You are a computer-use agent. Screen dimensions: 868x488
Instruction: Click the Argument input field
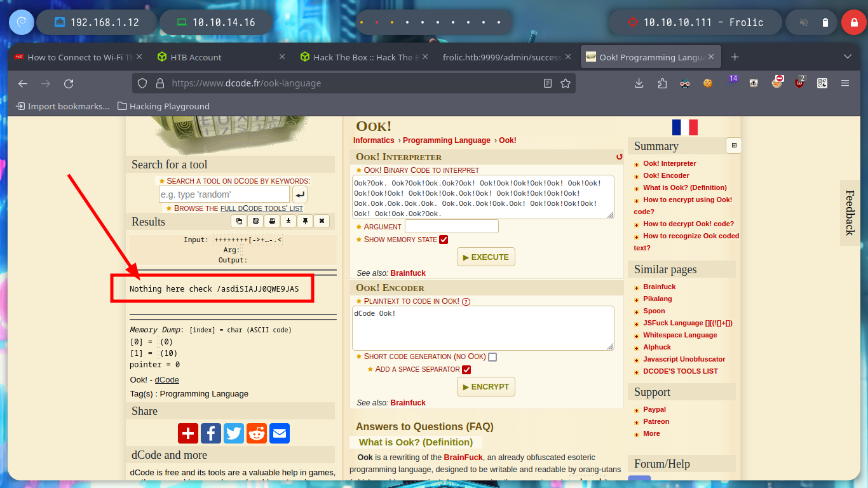(451, 226)
